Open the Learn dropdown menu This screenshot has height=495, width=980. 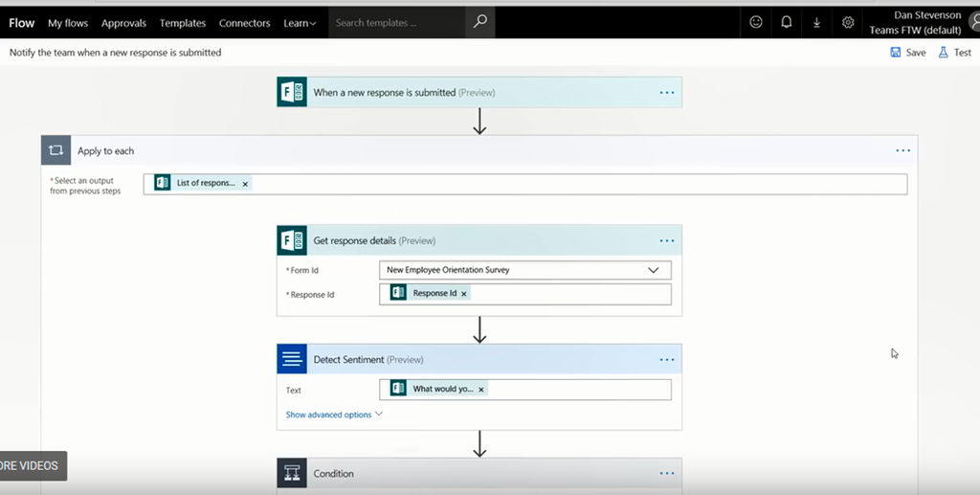pyautogui.click(x=300, y=23)
